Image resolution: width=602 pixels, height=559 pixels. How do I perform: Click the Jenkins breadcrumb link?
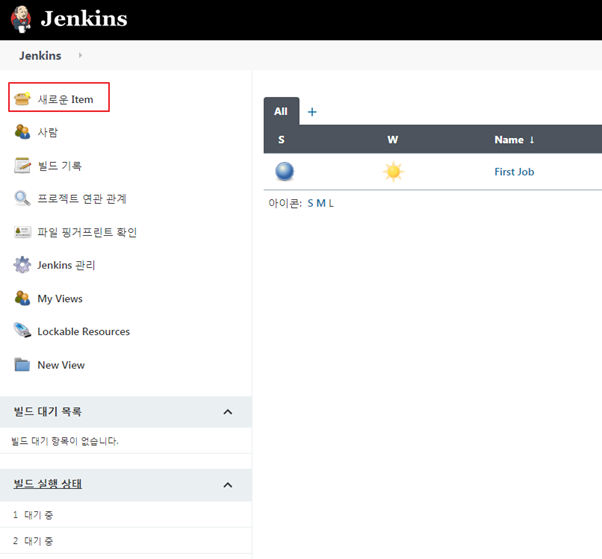pos(40,56)
